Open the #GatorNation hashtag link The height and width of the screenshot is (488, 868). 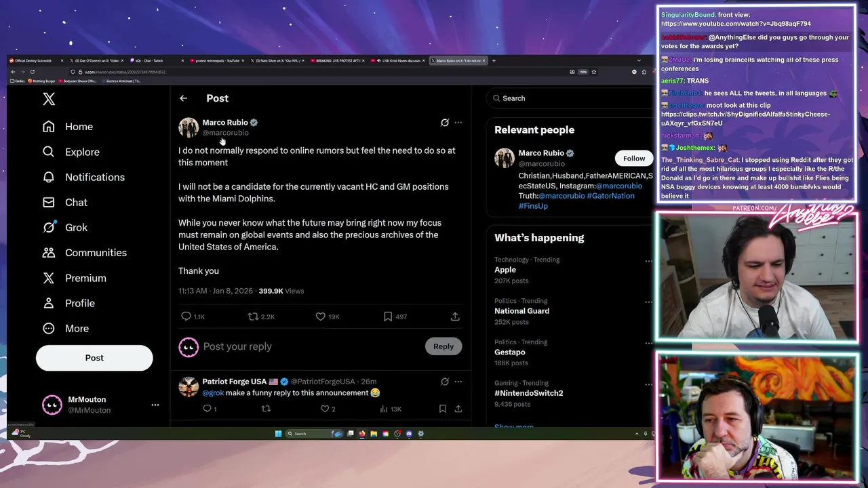pyautogui.click(x=610, y=196)
